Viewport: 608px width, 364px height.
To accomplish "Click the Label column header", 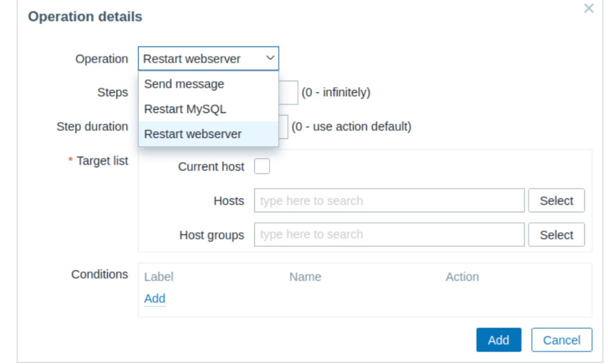I will click(159, 277).
